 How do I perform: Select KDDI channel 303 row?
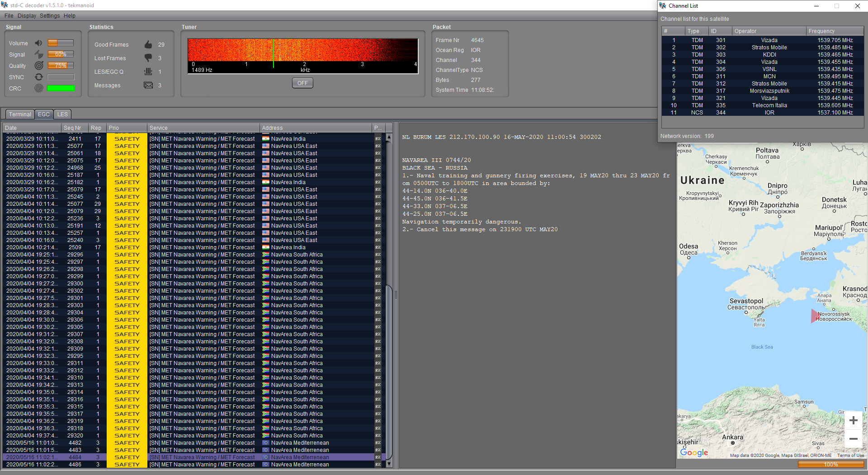(763, 55)
